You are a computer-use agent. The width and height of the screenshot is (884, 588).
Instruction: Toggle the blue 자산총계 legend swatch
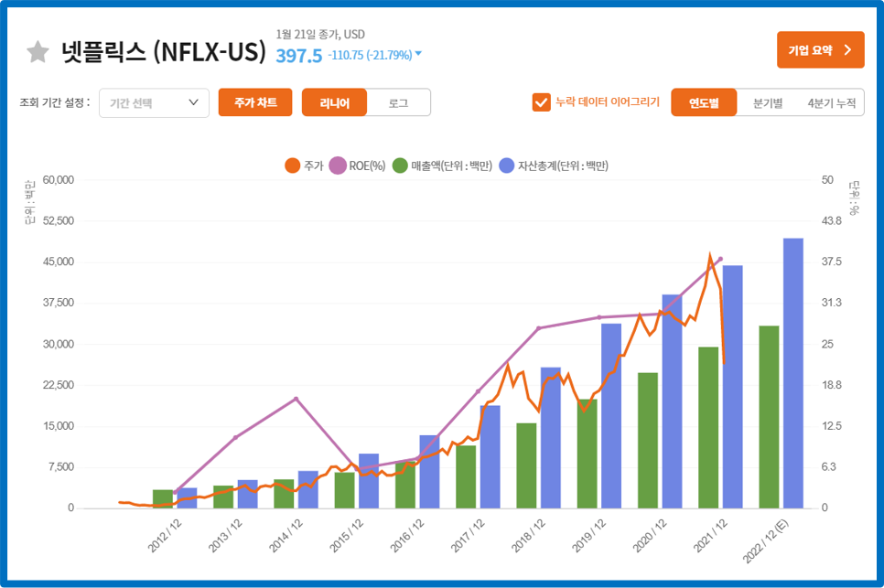(506, 166)
